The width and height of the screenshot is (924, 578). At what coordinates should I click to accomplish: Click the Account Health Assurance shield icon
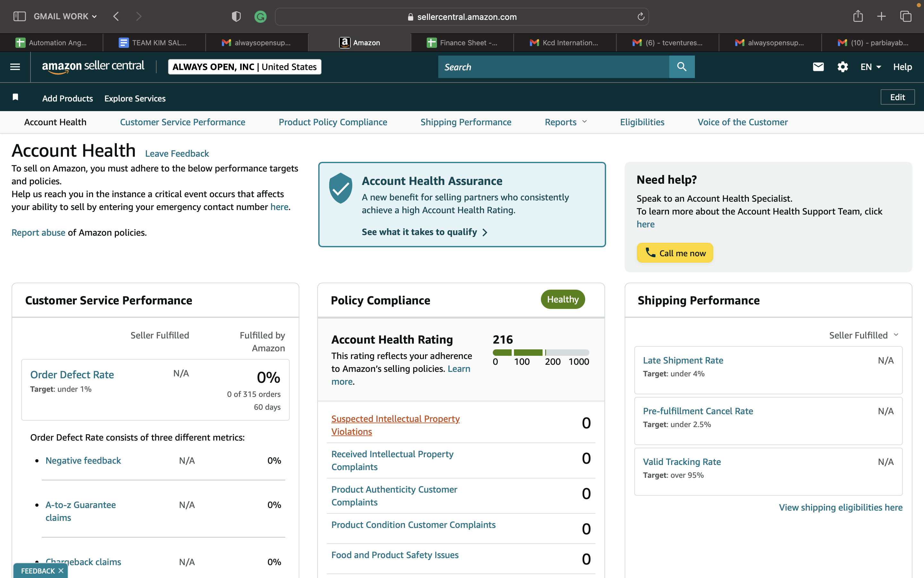pos(341,188)
